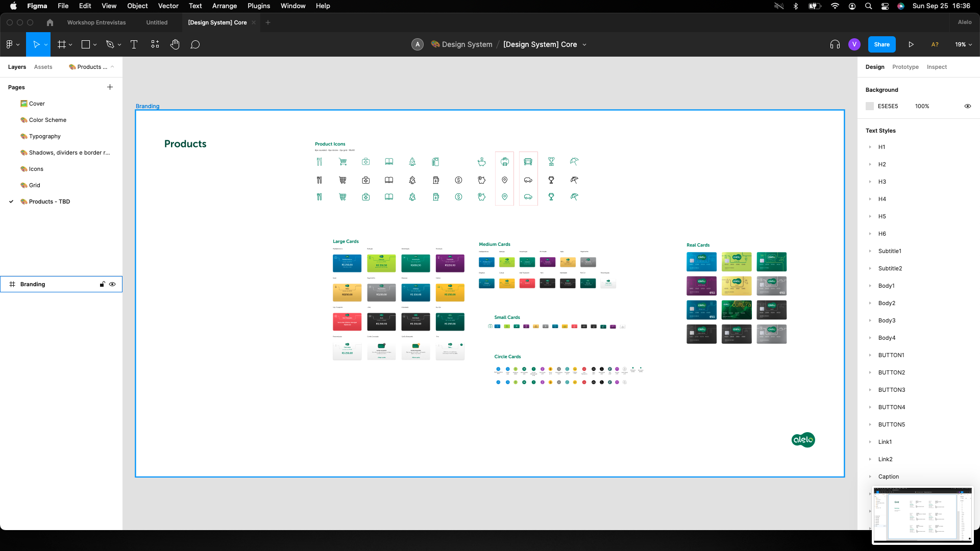Open the Typography page
The height and width of the screenshot is (551, 980).
(x=44, y=136)
